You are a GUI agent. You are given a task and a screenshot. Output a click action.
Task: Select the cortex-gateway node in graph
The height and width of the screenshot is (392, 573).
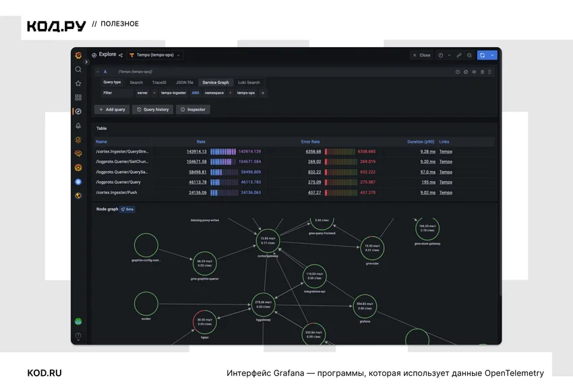click(x=268, y=241)
